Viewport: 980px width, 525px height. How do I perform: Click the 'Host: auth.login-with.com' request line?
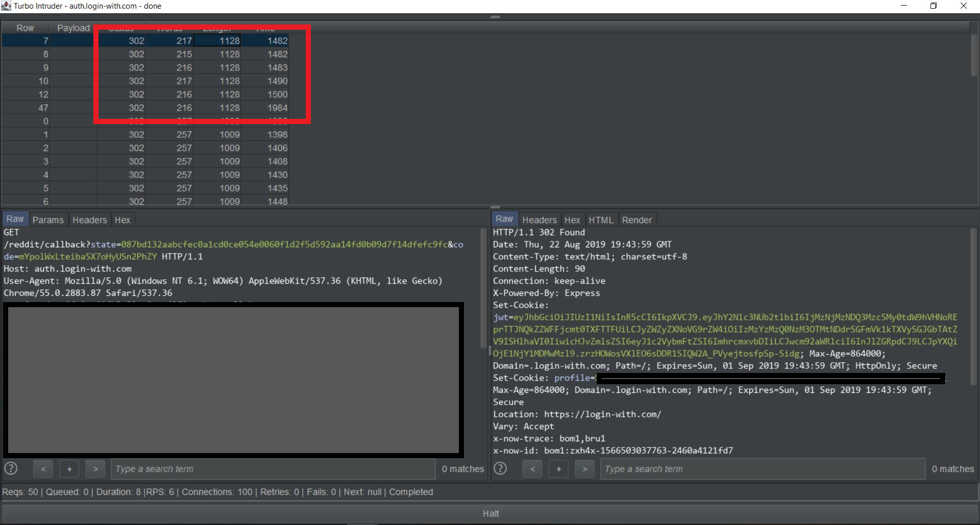(x=67, y=269)
